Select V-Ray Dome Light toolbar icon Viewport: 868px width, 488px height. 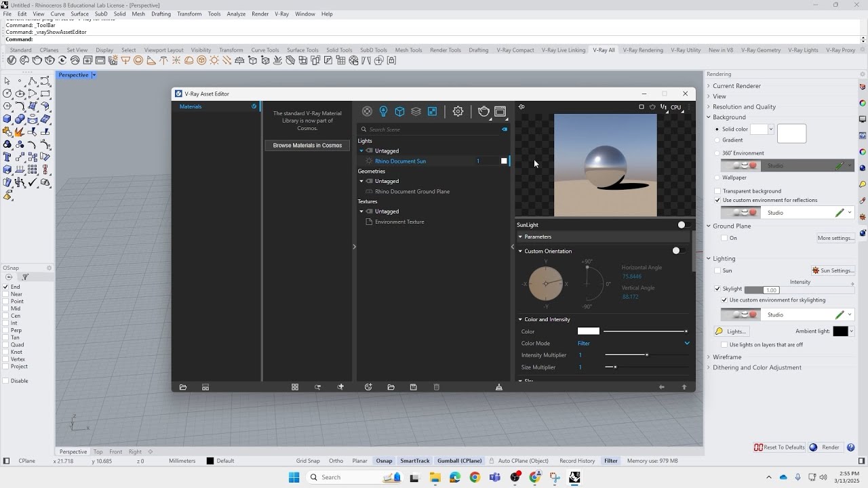(x=189, y=60)
